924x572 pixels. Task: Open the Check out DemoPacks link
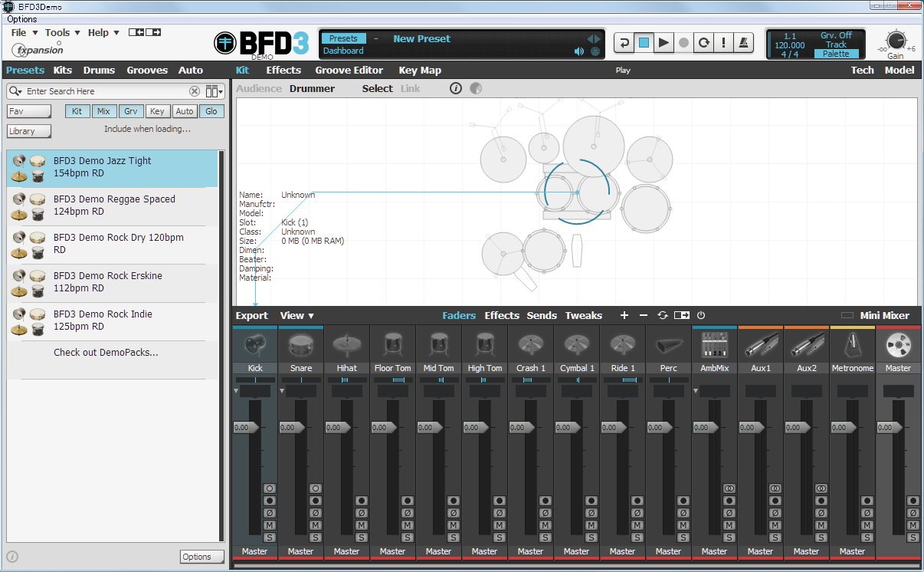click(x=106, y=353)
